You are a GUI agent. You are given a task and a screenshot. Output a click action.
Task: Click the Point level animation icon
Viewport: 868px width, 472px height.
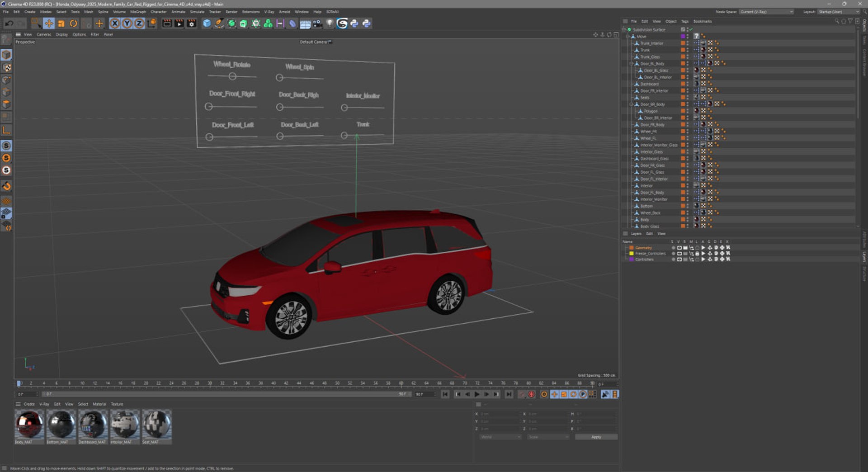(592, 394)
